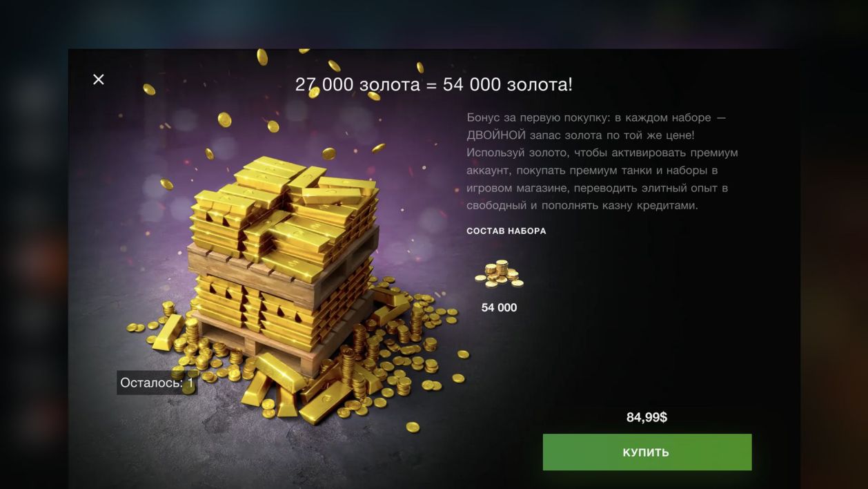Click the 27 000 золота = 54 000 золота! title
Screen dimensions: 868x489
pyautogui.click(x=434, y=85)
